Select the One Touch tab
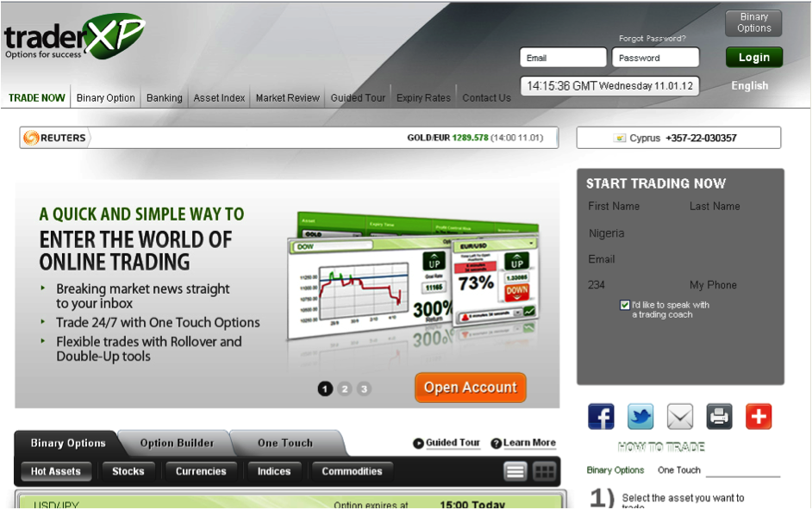 (x=285, y=444)
